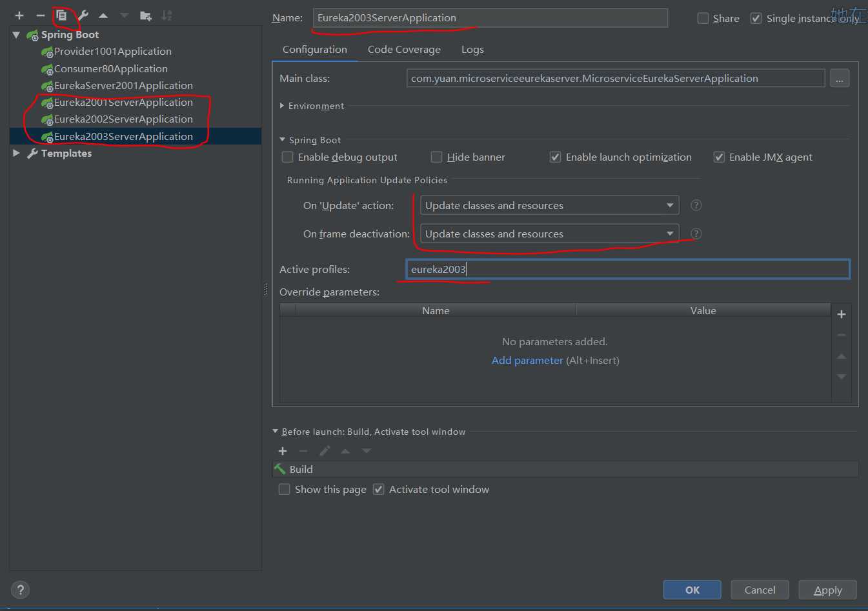The height and width of the screenshot is (611, 868).
Task: Add a before-launch task
Action: click(x=283, y=451)
